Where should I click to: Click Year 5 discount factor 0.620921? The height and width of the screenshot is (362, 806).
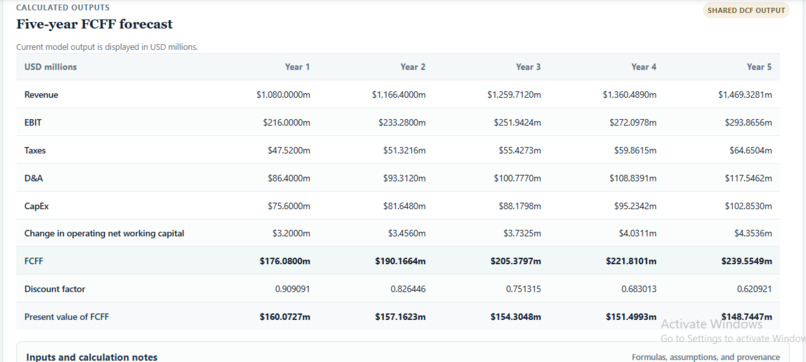click(755, 289)
